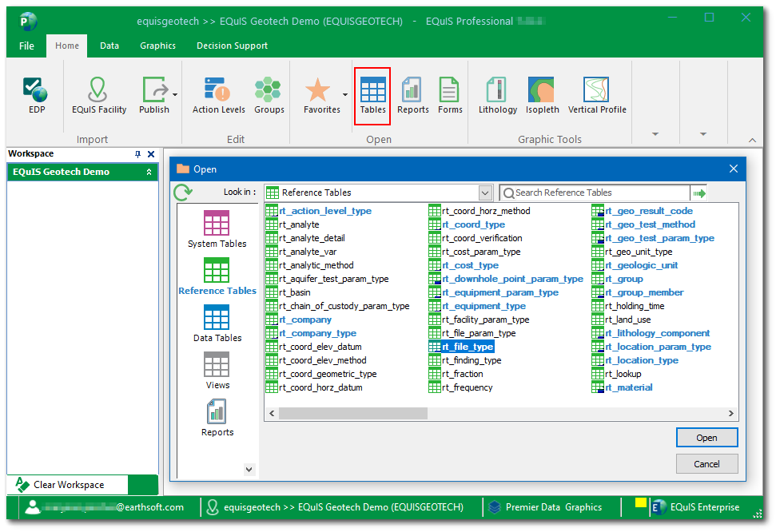
Task: Select Data Tables in dialog sidebar
Action: [x=217, y=324]
